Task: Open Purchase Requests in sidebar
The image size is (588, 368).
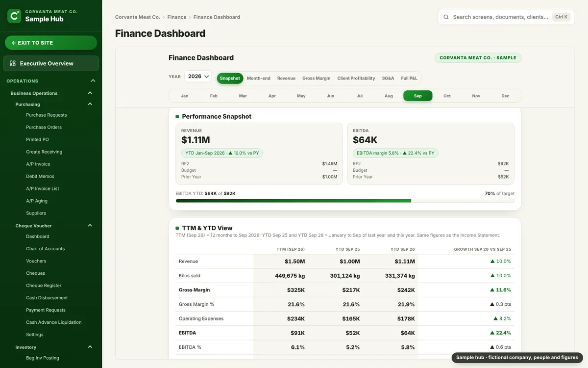Action: pos(46,115)
